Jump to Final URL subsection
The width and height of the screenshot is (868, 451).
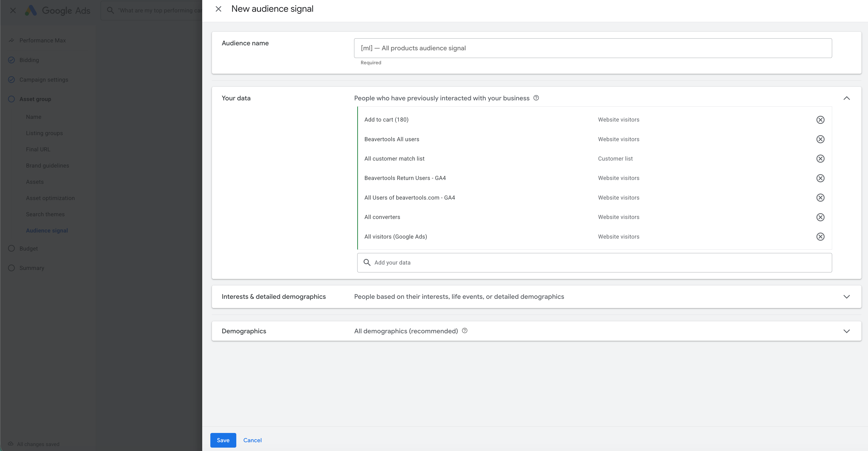click(x=38, y=149)
